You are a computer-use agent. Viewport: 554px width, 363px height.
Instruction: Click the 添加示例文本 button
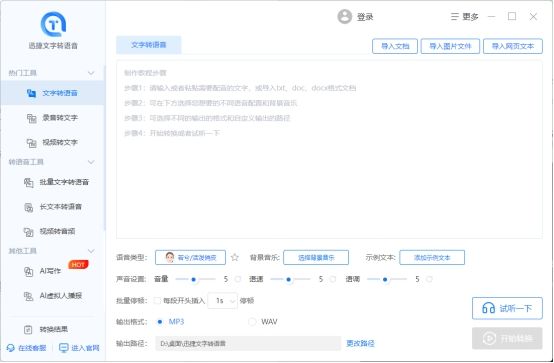432,257
